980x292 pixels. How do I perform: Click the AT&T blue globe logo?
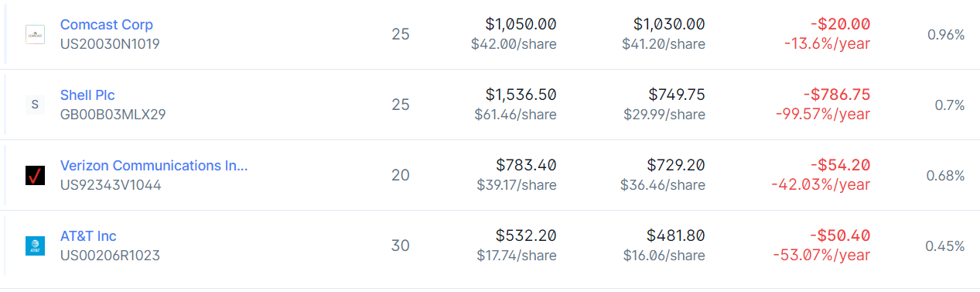(35, 246)
